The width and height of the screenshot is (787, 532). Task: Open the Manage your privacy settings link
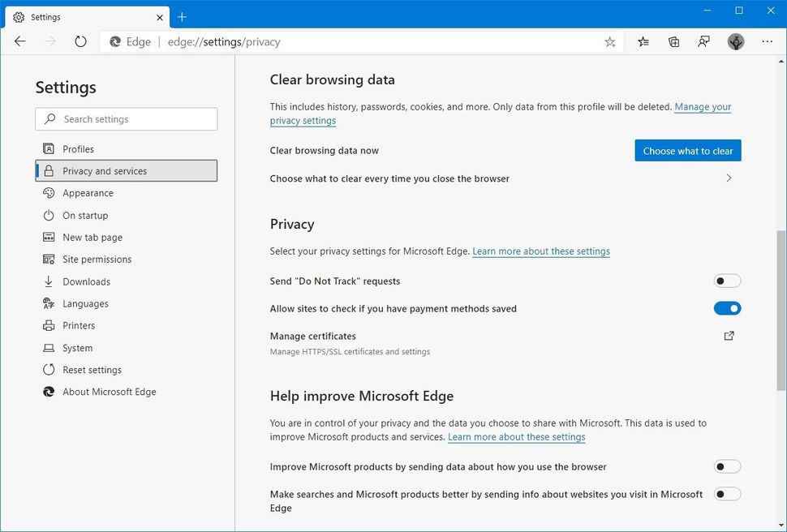703,106
